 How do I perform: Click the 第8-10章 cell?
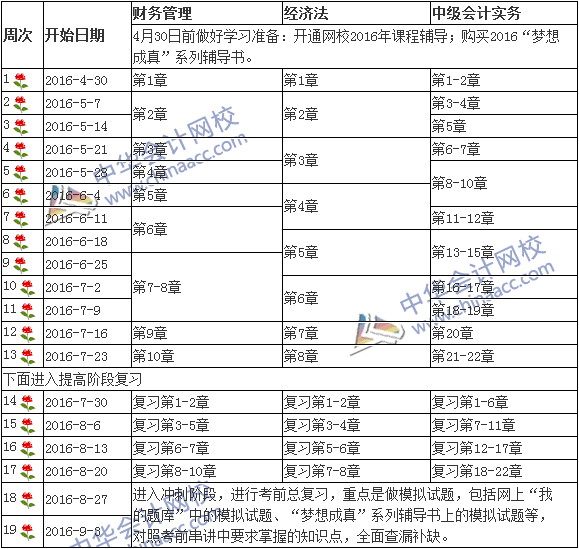504,183
